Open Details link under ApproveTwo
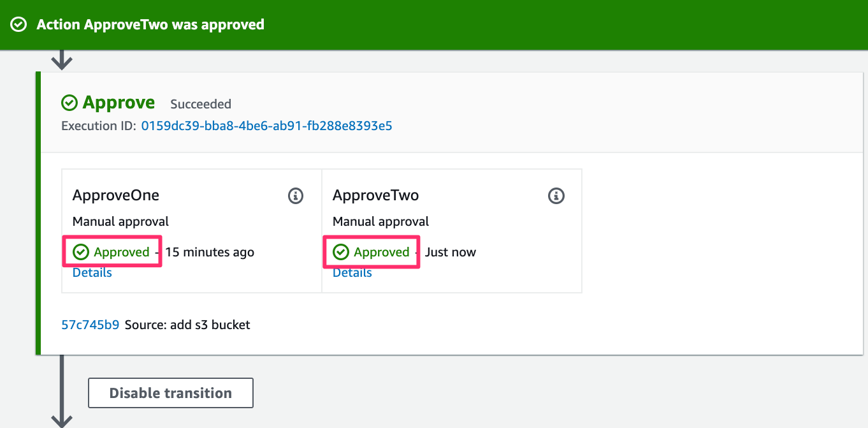 tap(352, 272)
